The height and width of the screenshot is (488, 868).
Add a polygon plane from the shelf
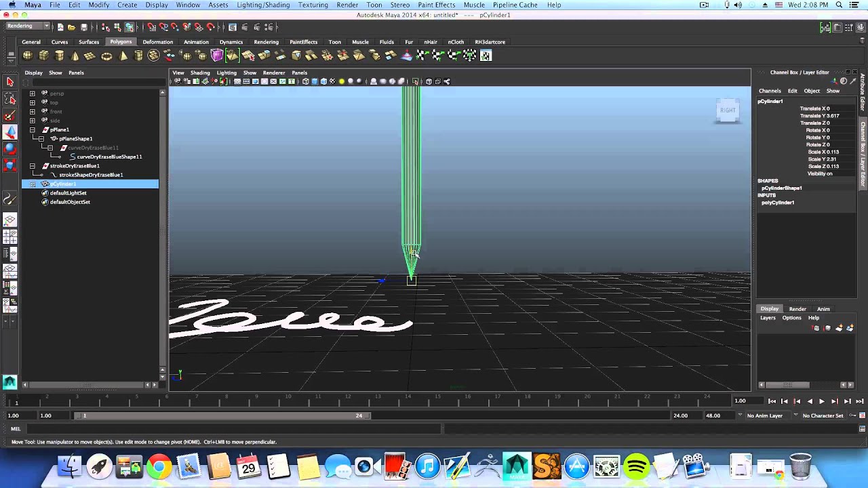coord(91,56)
